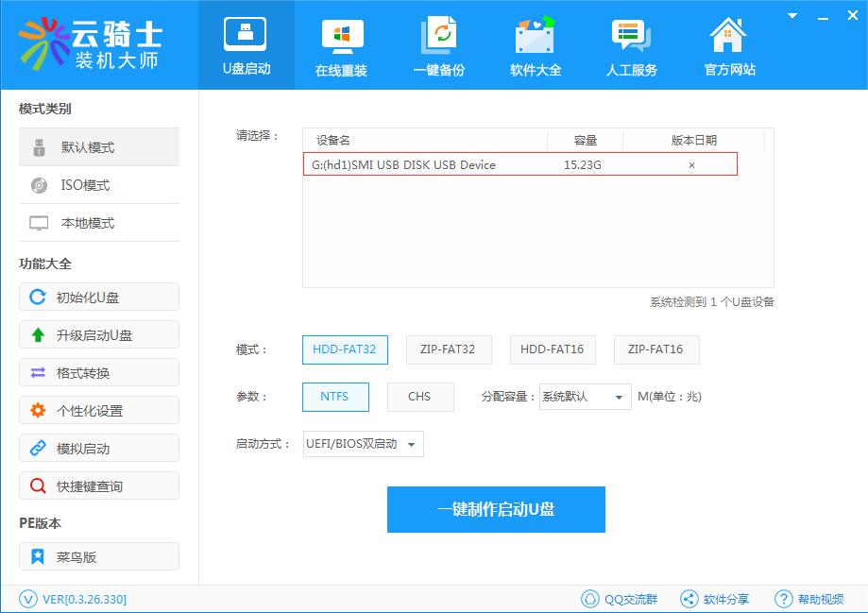Image resolution: width=868 pixels, height=613 pixels.
Task: Open 格式转换 function
Action: pos(99,373)
